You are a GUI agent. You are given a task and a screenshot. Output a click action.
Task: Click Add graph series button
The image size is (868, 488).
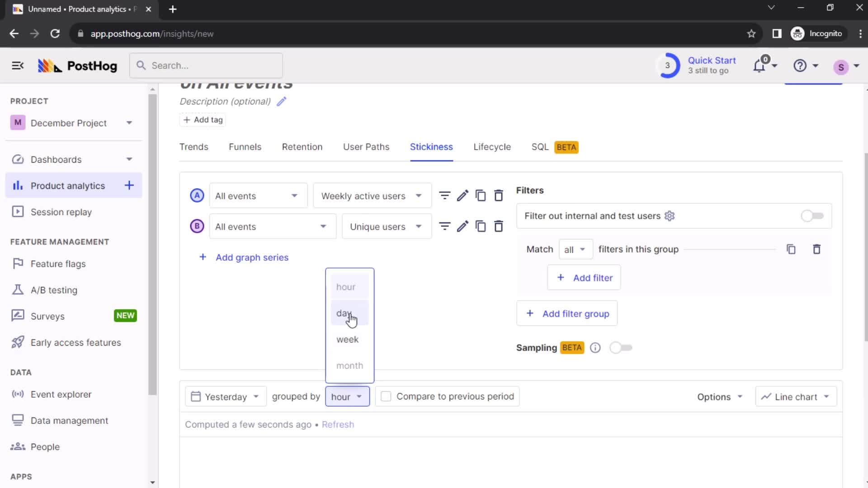244,257
